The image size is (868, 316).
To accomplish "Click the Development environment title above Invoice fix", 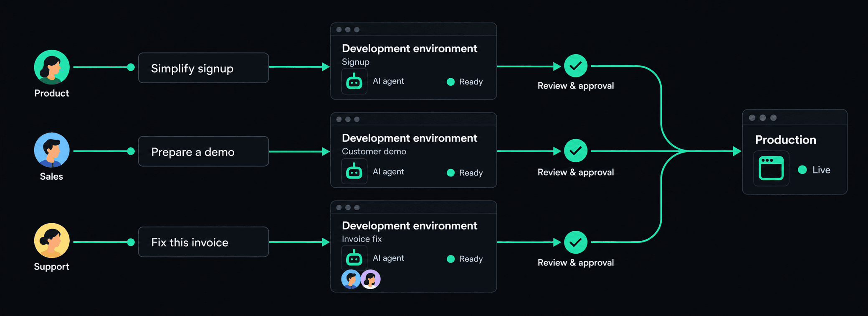I will (x=409, y=226).
